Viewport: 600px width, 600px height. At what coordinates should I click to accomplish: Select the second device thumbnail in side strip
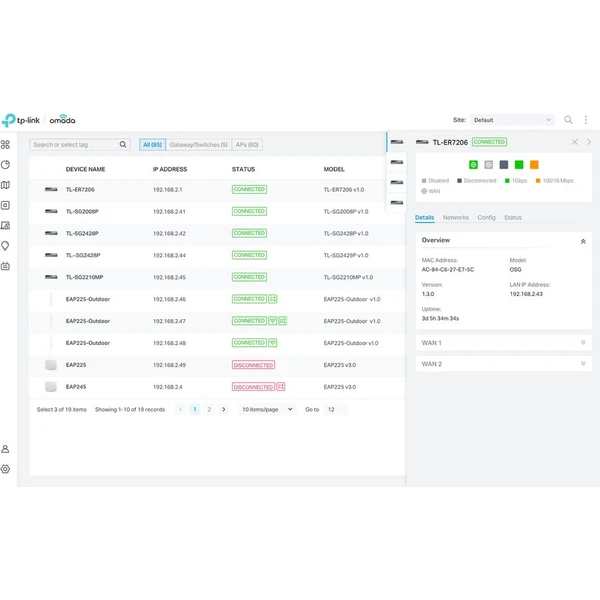pyautogui.click(x=397, y=162)
